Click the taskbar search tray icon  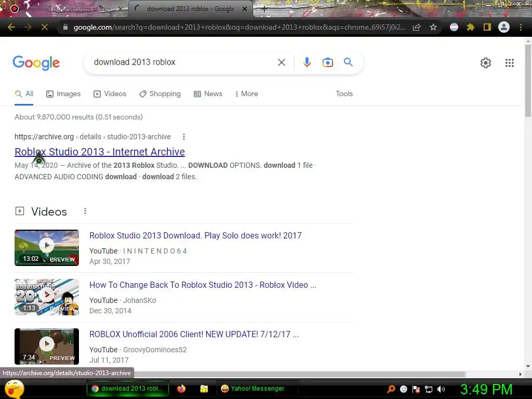point(391,389)
